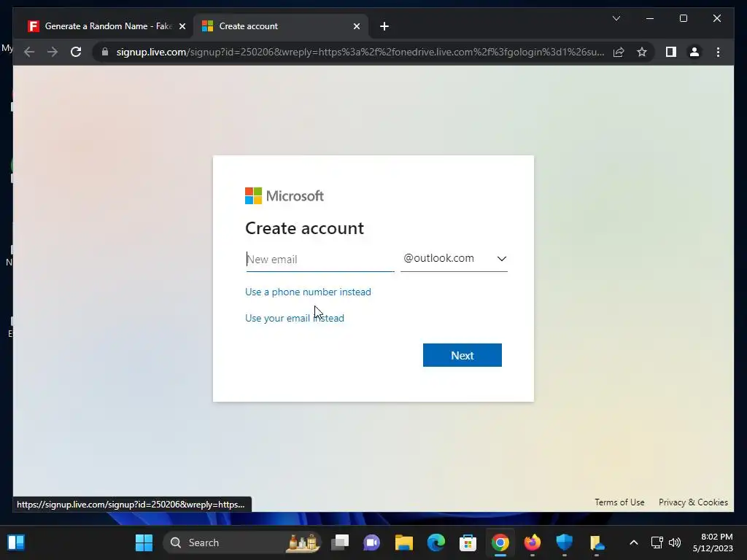Viewport: 747px width, 560px height.
Task: Click Use your email instead
Action: point(295,318)
